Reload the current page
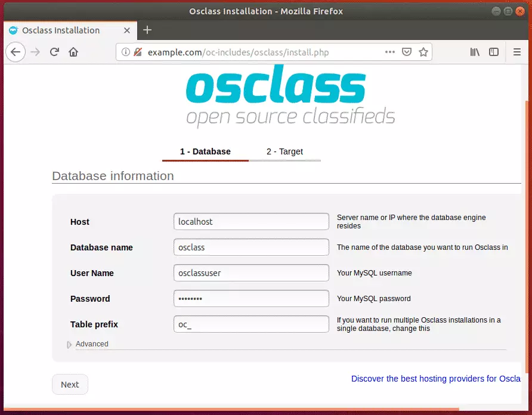 click(x=54, y=52)
